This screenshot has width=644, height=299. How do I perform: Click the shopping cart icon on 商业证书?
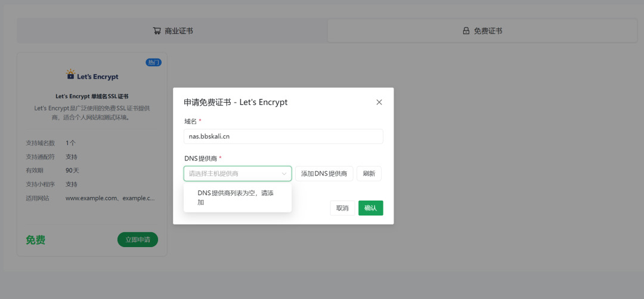click(157, 31)
